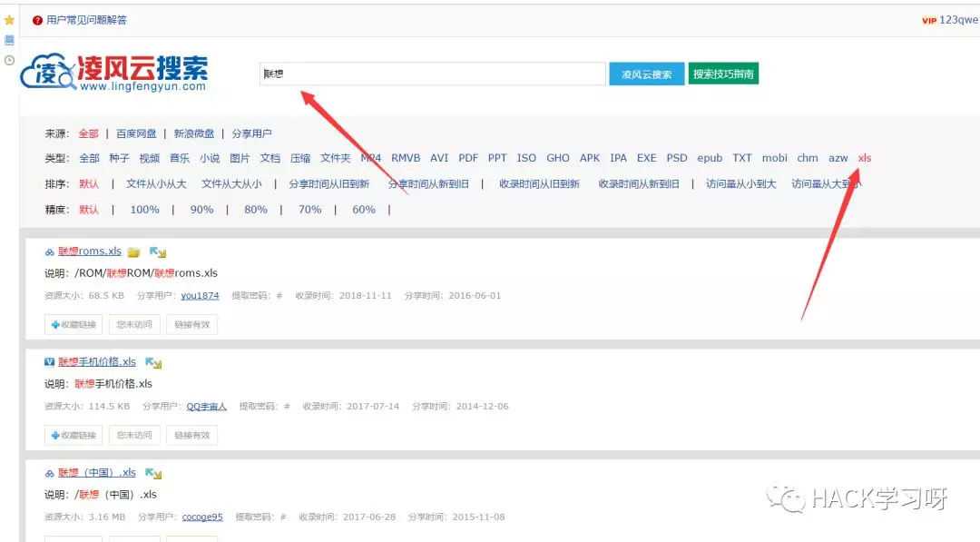Image resolution: width=980 pixels, height=542 pixels.
Task: Select type filter APK
Action: tap(590, 158)
